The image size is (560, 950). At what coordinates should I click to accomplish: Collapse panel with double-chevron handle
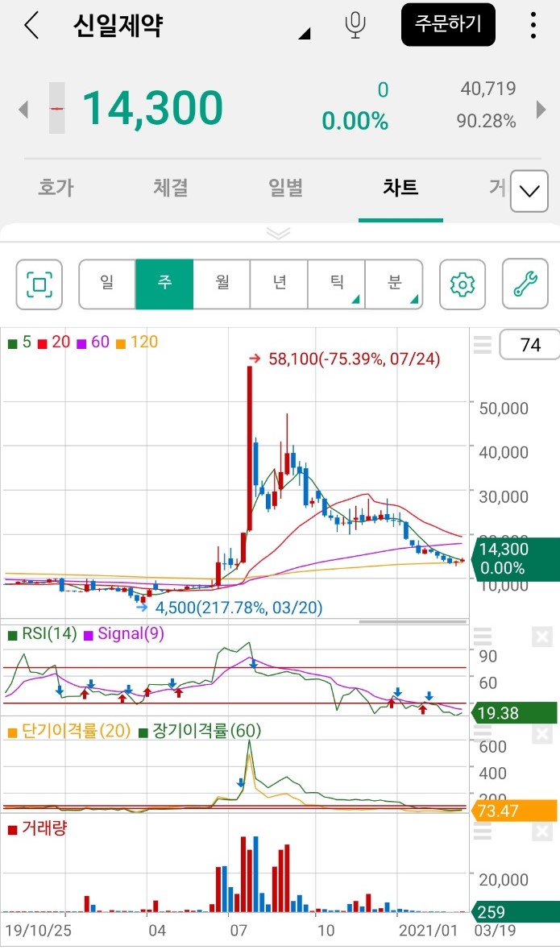click(x=279, y=233)
